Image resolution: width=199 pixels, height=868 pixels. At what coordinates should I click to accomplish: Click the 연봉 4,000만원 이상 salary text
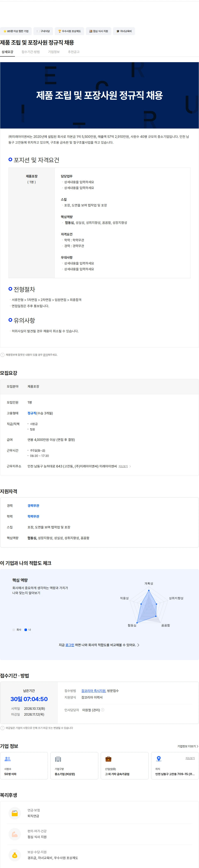tap(51, 440)
